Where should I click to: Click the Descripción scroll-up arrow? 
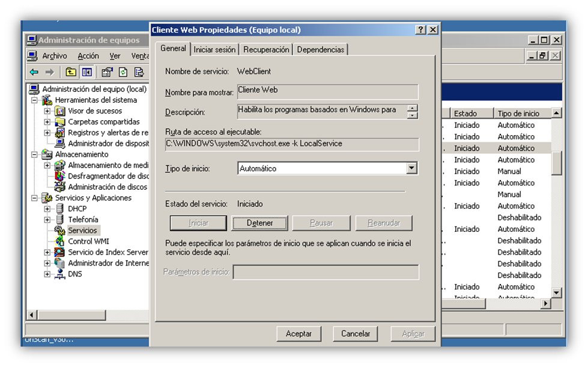pyautogui.click(x=412, y=108)
